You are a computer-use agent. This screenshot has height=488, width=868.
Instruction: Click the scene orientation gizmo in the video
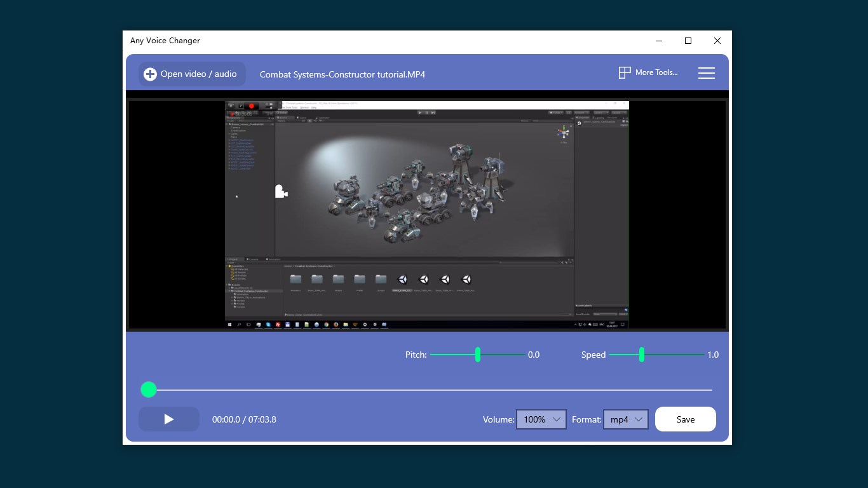(564, 131)
